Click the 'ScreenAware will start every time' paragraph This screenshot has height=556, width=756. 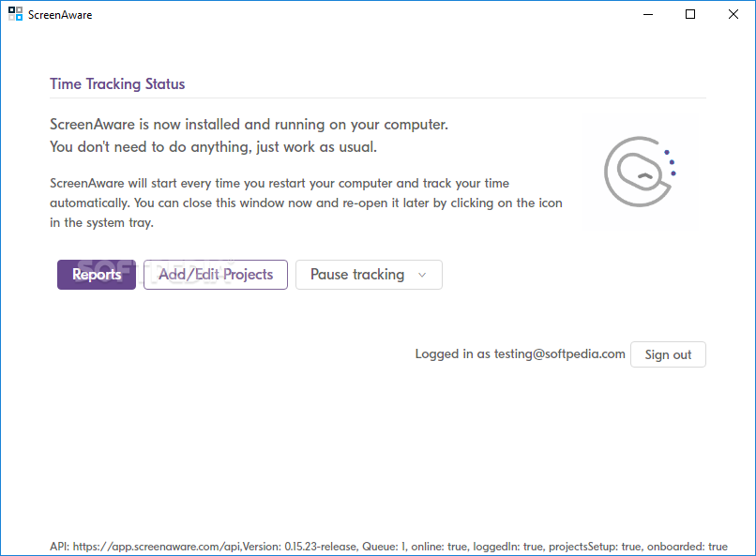pos(306,203)
